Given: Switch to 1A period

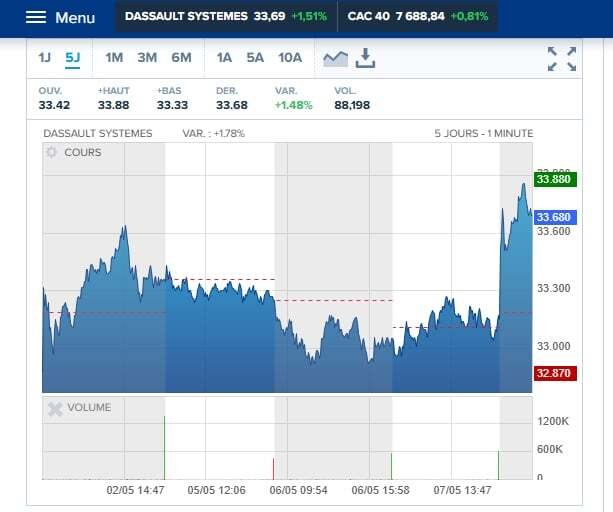Looking at the screenshot, I should (x=224, y=58).
